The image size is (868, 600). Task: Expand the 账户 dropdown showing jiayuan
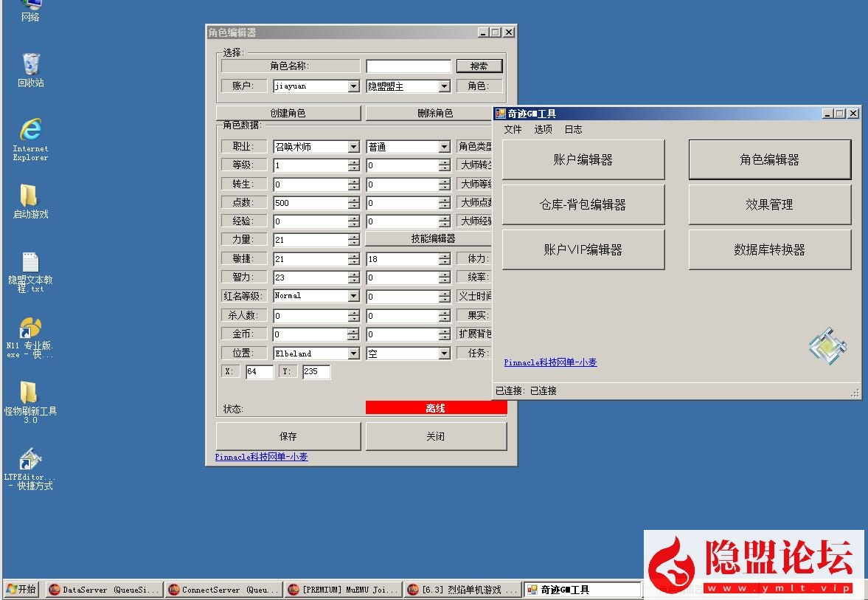tap(353, 86)
